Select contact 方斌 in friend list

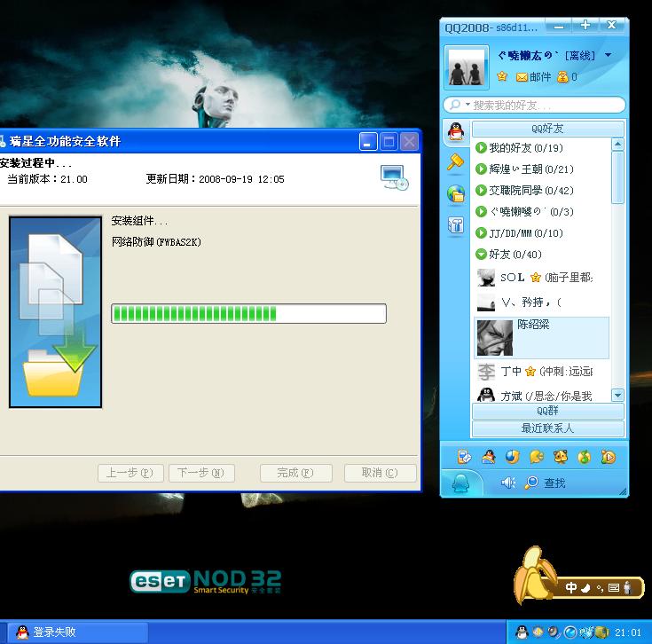pyautogui.click(x=542, y=395)
